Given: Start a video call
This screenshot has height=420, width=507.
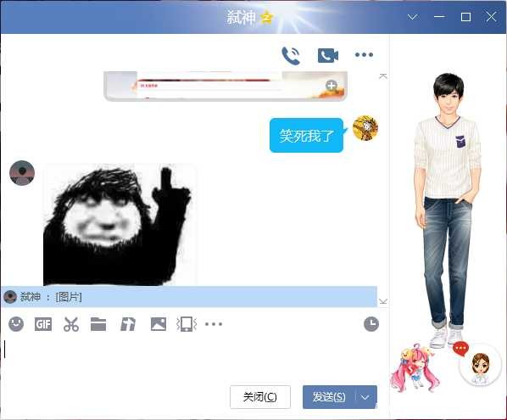Looking at the screenshot, I should (328, 55).
